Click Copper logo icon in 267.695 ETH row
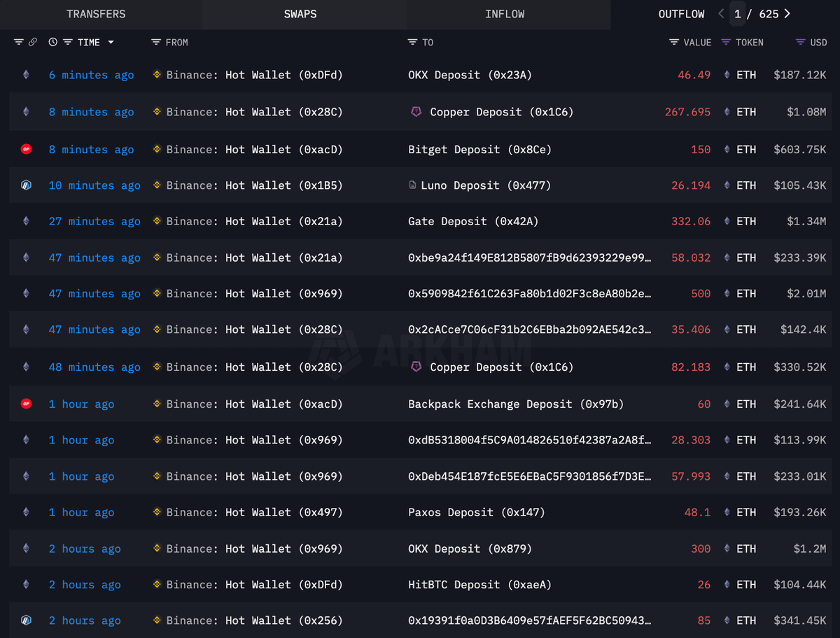Image resolution: width=840 pixels, height=638 pixels. (x=416, y=111)
